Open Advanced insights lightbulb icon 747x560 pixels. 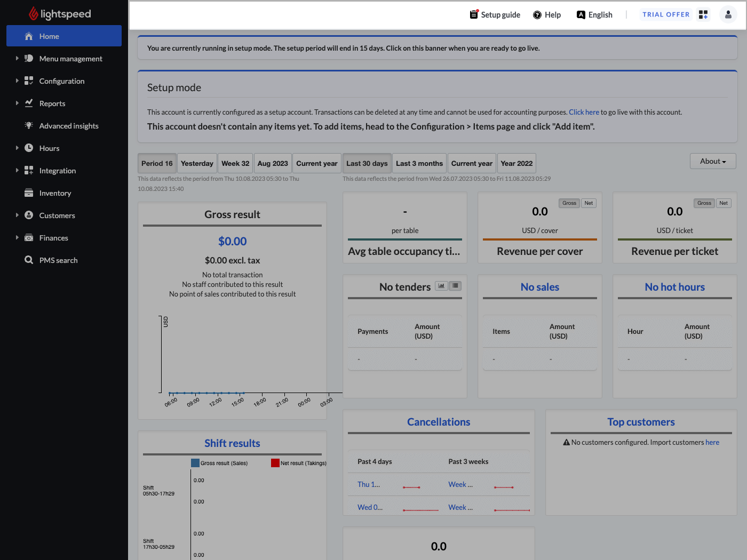click(x=29, y=125)
